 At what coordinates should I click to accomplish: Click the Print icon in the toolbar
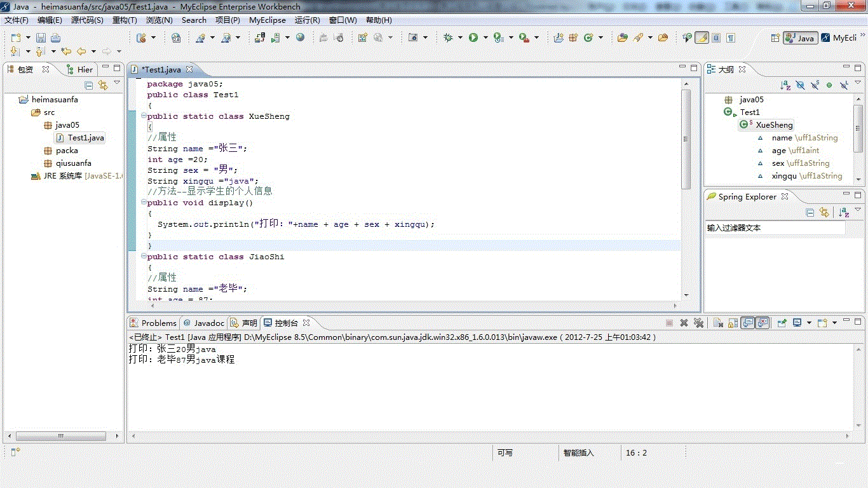tap(56, 38)
